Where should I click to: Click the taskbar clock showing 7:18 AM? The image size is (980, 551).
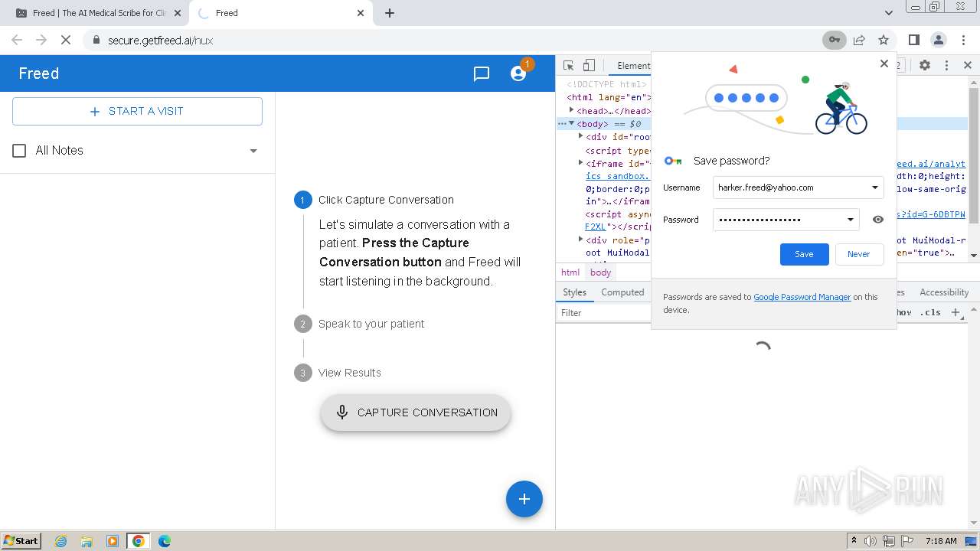click(941, 541)
